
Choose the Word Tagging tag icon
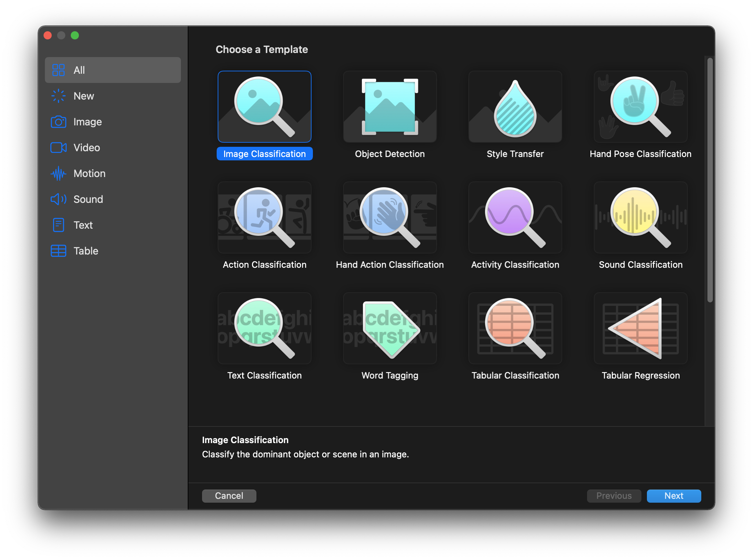tap(390, 328)
